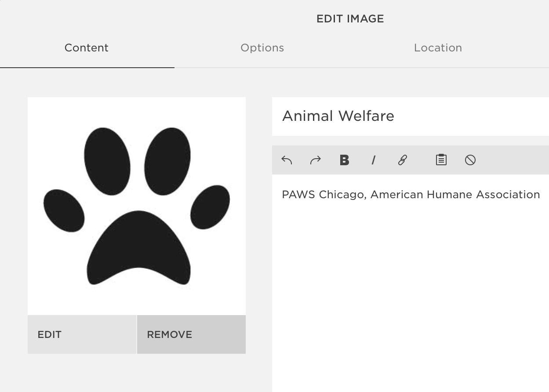Toggle italic formatting
Viewport: 549px width, 392px height.
point(374,160)
